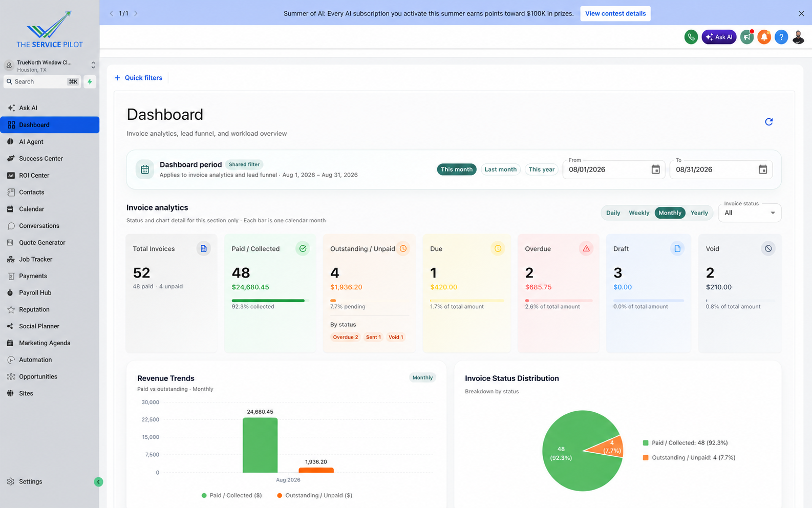Viewport: 812px width, 508px height.
Task: Open Payments section
Action: click(x=50, y=276)
